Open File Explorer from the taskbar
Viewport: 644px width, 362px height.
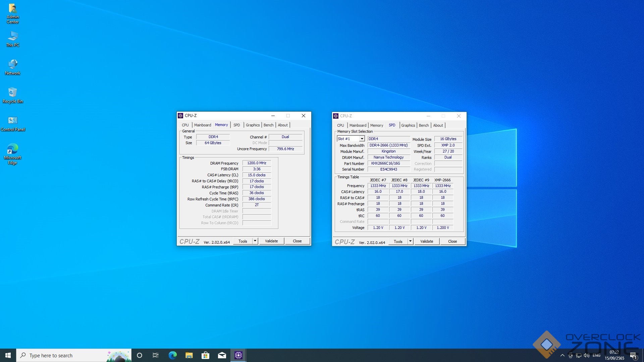(x=189, y=355)
